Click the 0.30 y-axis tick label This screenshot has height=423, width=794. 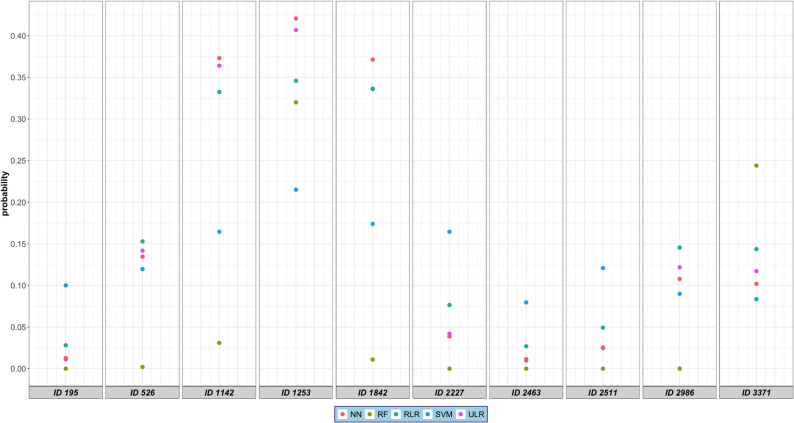pos(18,119)
